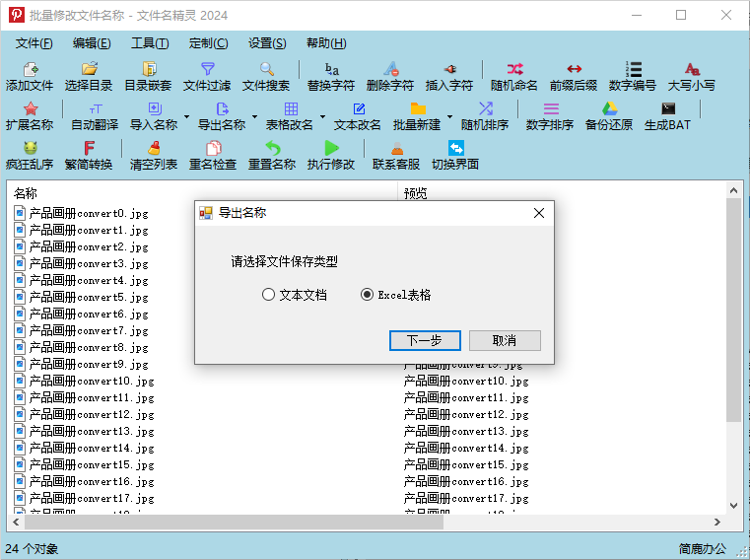Open the 文件(F) menu

[x=34, y=43]
